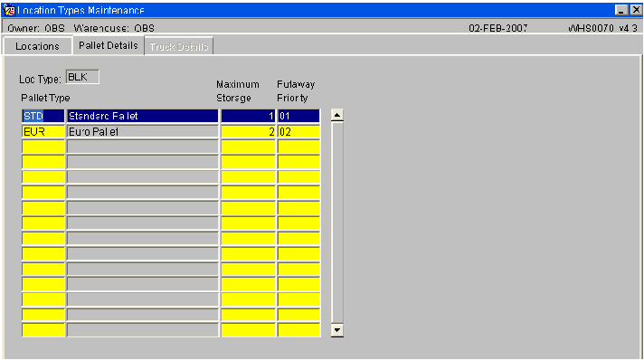Select the EUR pallet type cell
Screen dimensions: 644x360
coord(43,131)
